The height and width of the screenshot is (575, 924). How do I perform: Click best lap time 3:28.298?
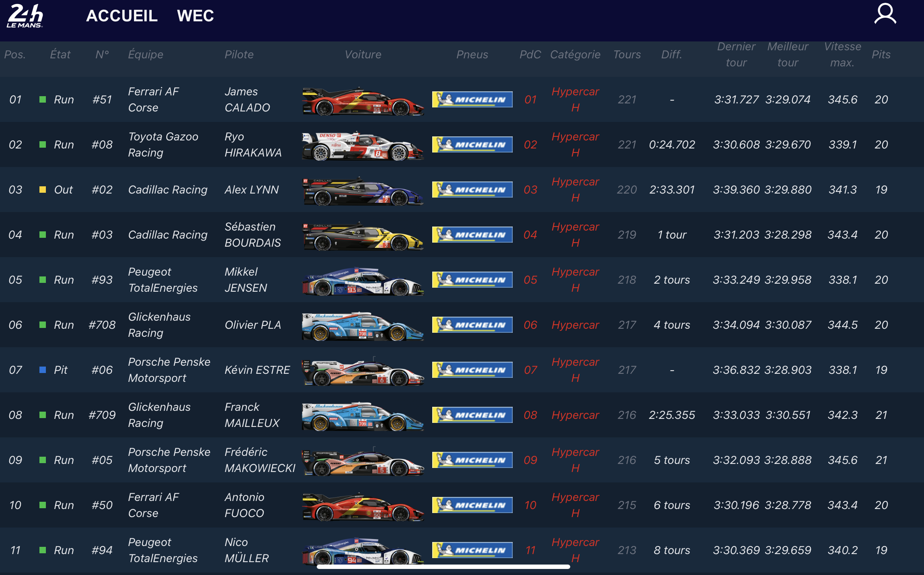coord(788,235)
